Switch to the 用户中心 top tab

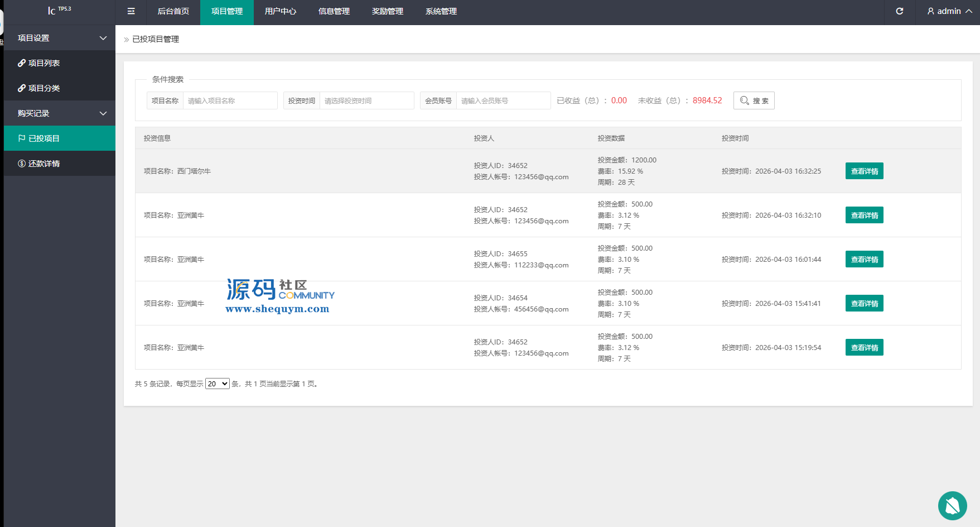[280, 11]
